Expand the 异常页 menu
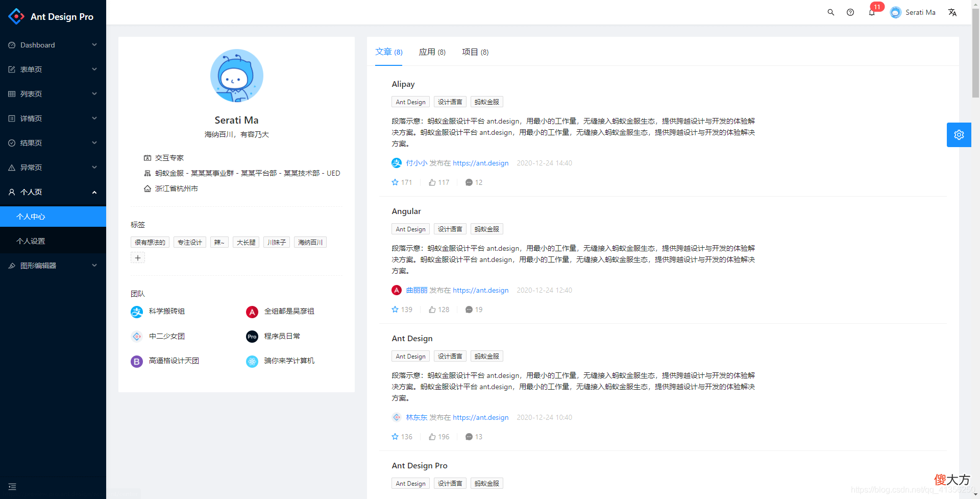The height and width of the screenshot is (499, 980). 53,168
